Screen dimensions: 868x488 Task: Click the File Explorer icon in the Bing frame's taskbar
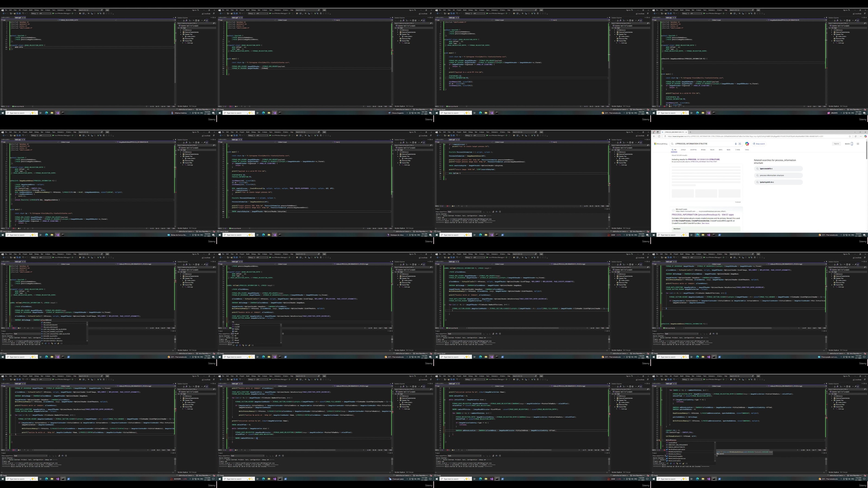(703, 235)
